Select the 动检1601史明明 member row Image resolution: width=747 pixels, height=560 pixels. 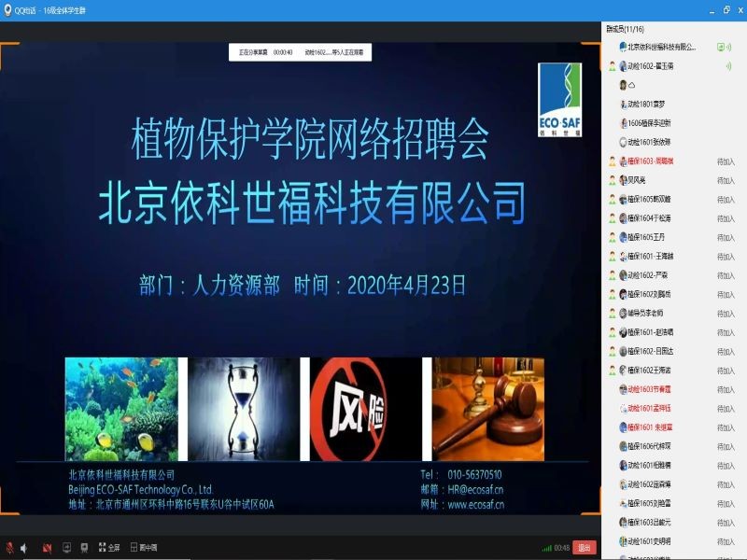[x=673, y=541]
